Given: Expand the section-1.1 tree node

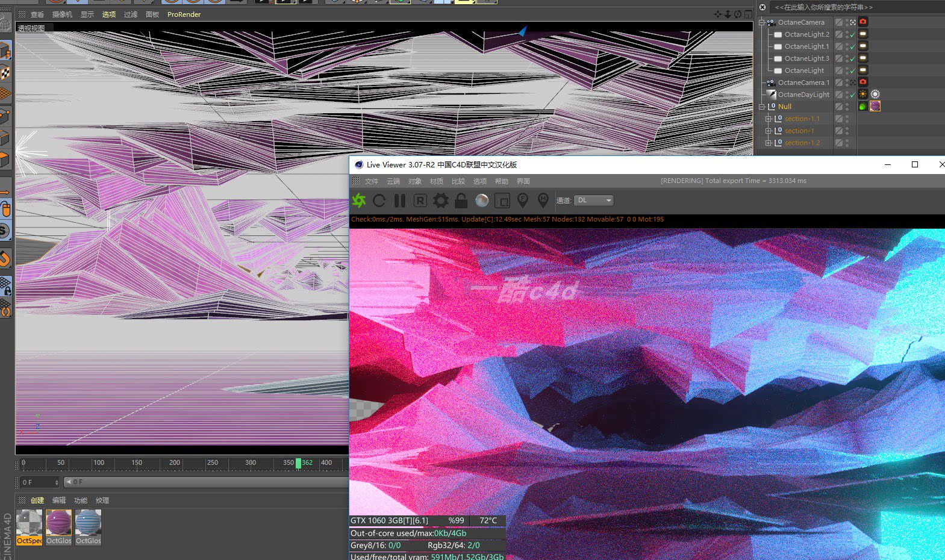Looking at the screenshot, I should [769, 119].
